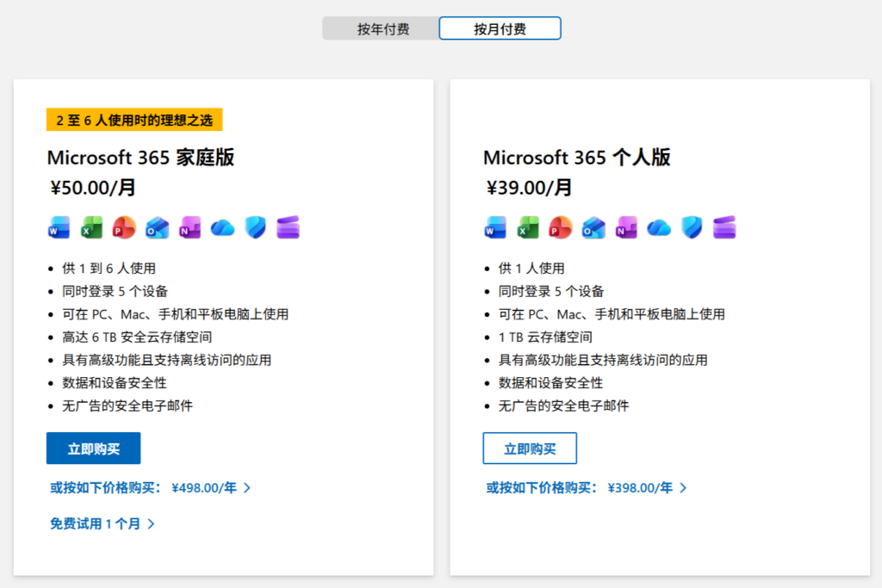Click the Outlook icon in Family plan
882x588 pixels.
(x=157, y=227)
